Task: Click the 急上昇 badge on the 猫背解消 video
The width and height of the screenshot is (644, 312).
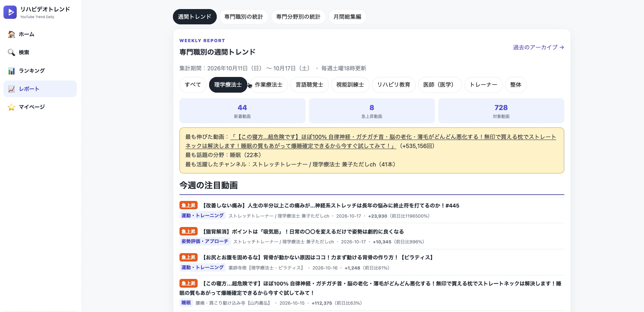Action: click(x=189, y=231)
